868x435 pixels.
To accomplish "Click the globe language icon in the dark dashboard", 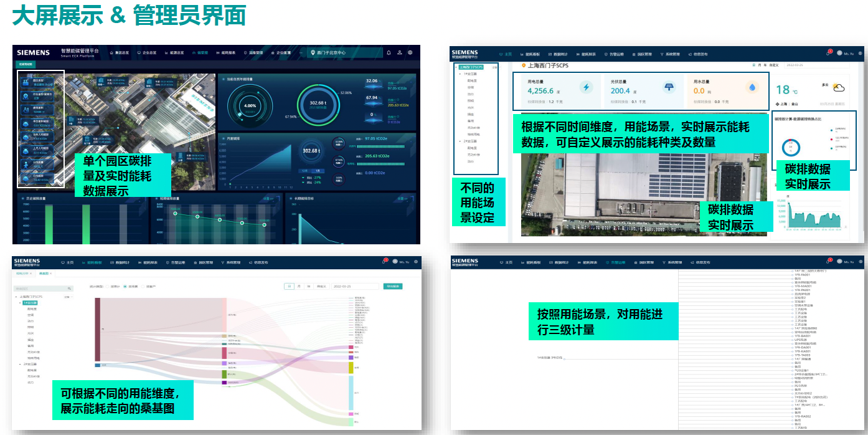I will pyautogui.click(x=410, y=53).
